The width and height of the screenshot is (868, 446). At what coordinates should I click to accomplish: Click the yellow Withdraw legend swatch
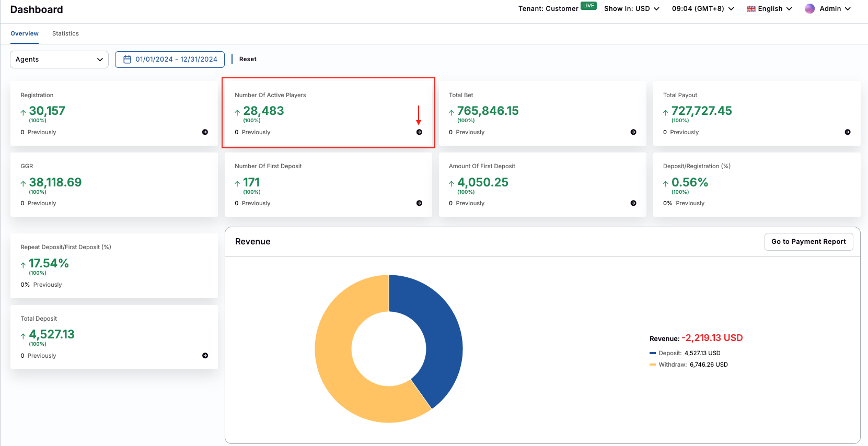652,365
